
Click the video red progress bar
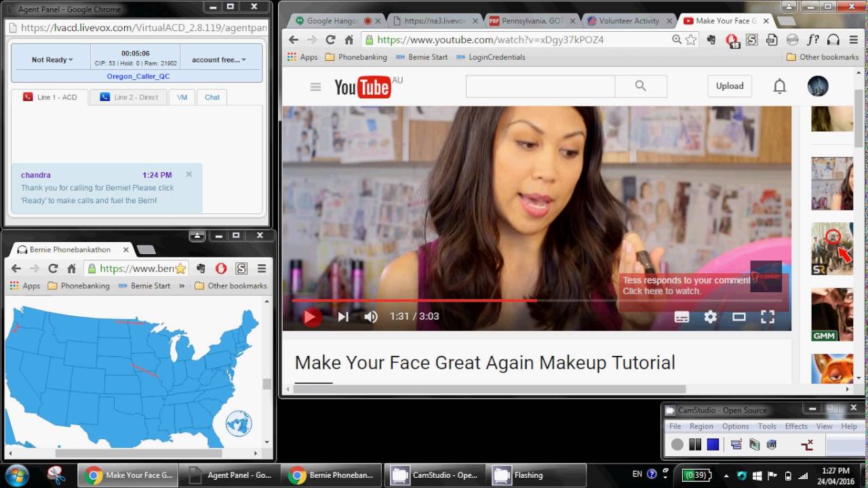[414, 300]
